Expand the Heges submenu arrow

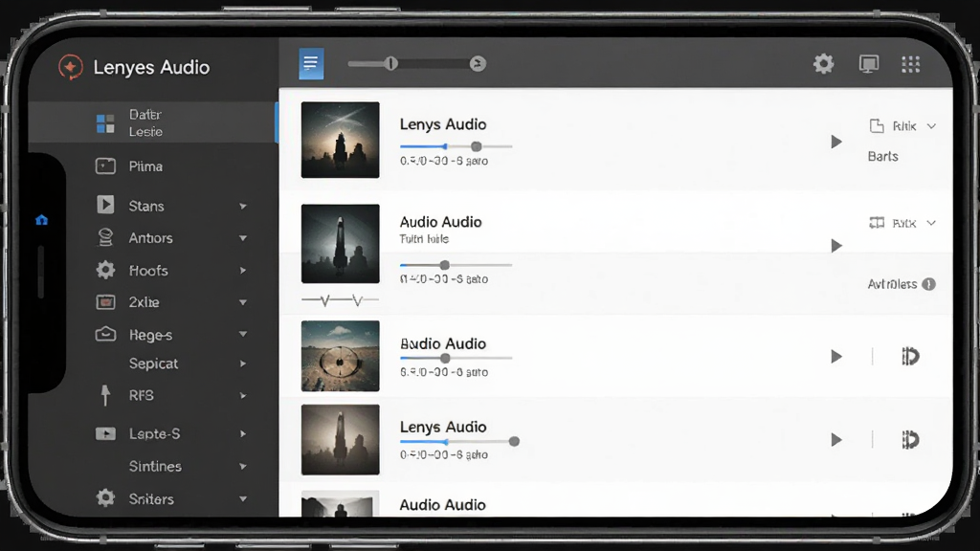243,334
